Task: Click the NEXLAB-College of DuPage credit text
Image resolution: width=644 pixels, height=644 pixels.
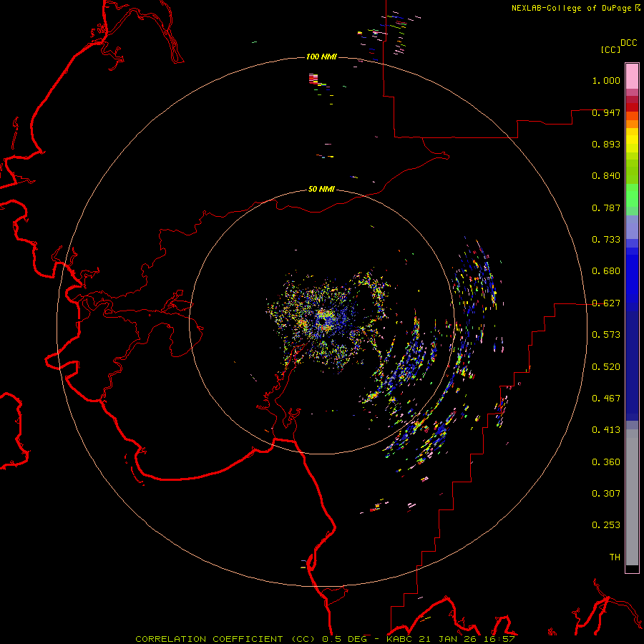Action: 572,8
